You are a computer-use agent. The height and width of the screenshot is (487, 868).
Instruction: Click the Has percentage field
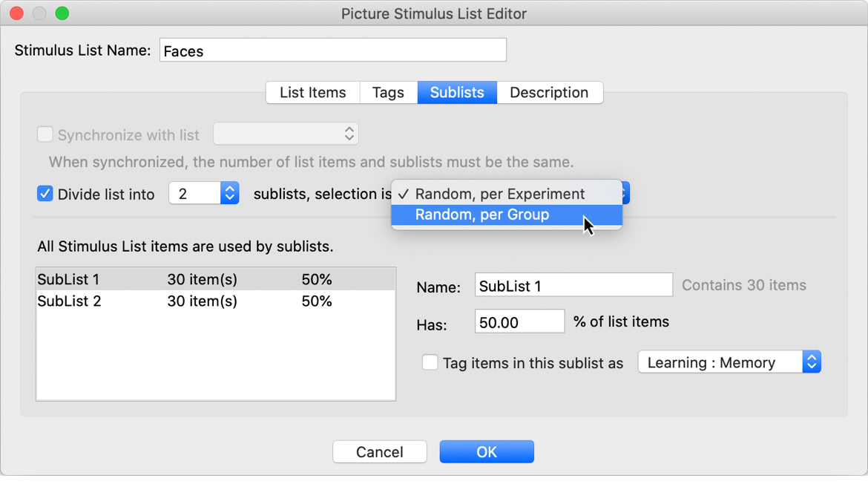pos(519,321)
